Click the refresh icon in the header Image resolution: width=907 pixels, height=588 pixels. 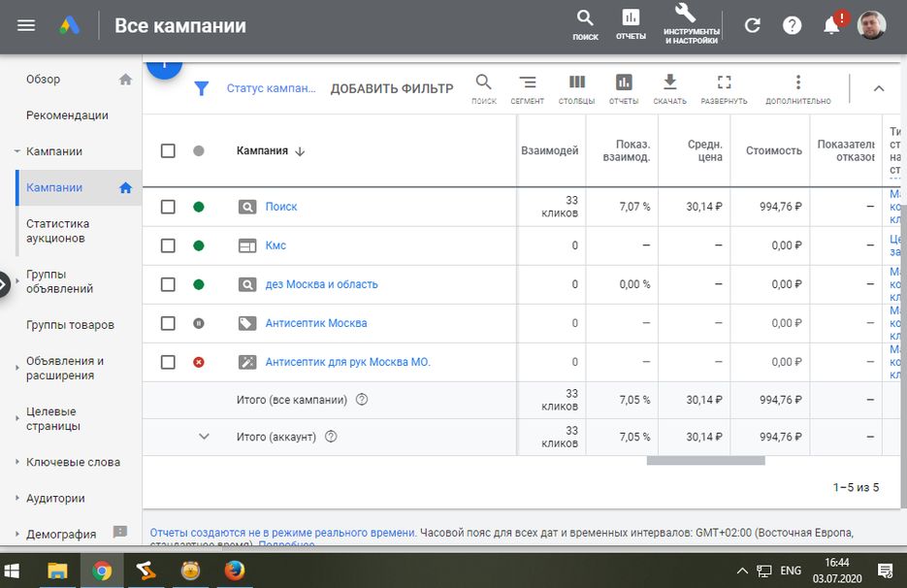click(752, 26)
